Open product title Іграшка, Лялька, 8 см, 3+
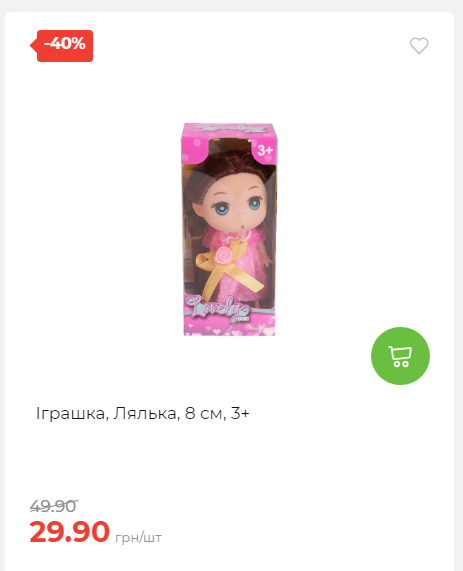This screenshot has height=571, width=463. (143, 413)
